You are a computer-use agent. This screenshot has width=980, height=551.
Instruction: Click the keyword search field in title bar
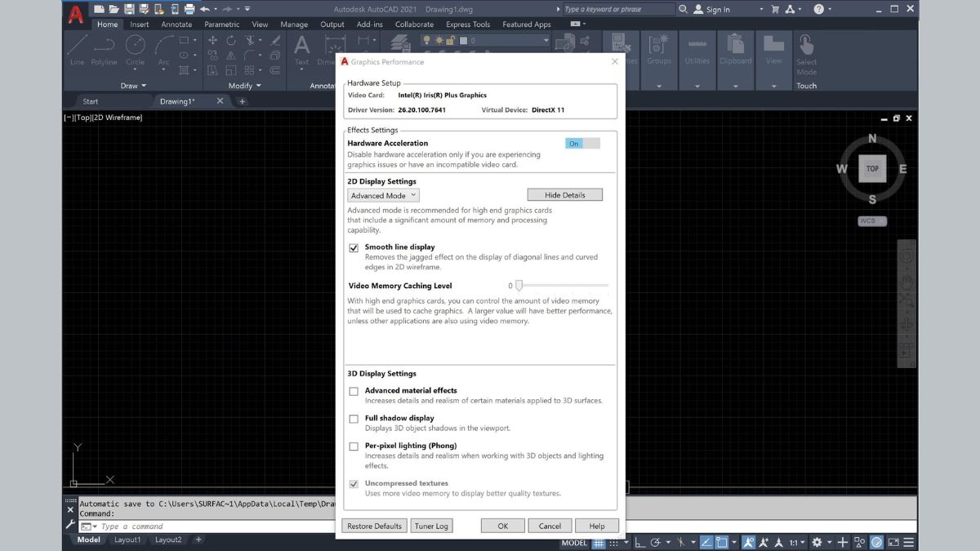pos(618,9)
